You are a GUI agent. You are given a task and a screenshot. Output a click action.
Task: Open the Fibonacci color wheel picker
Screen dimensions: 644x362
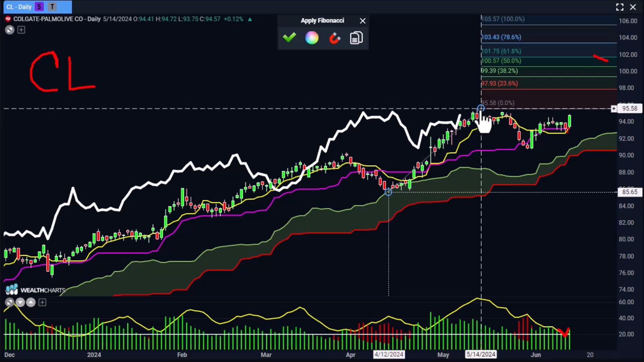point(312,38)
